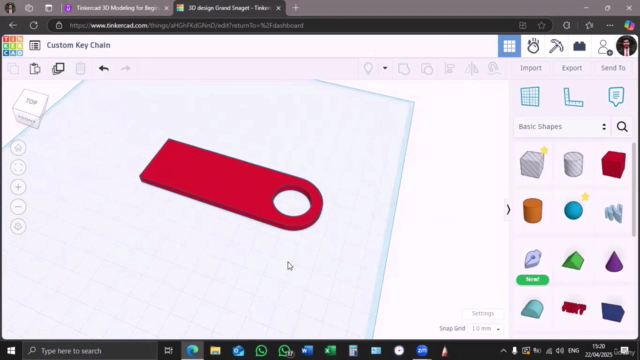Pick the orange Cylinder shape

coord(533,211)
